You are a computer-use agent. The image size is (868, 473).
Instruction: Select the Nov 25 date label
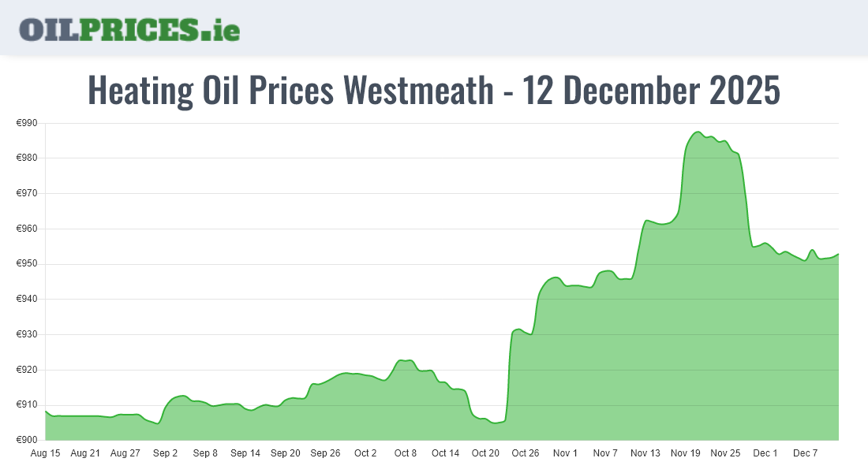pos(725,453)
